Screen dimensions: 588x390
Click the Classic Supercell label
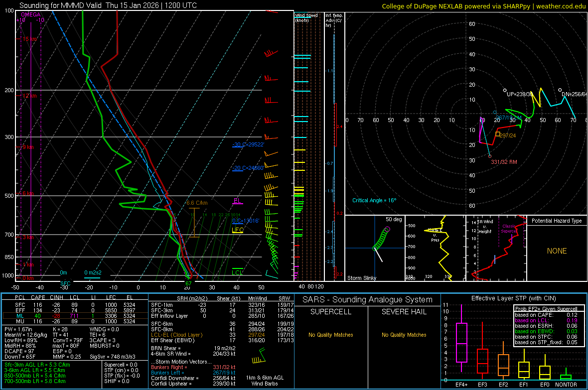(509, 229)
